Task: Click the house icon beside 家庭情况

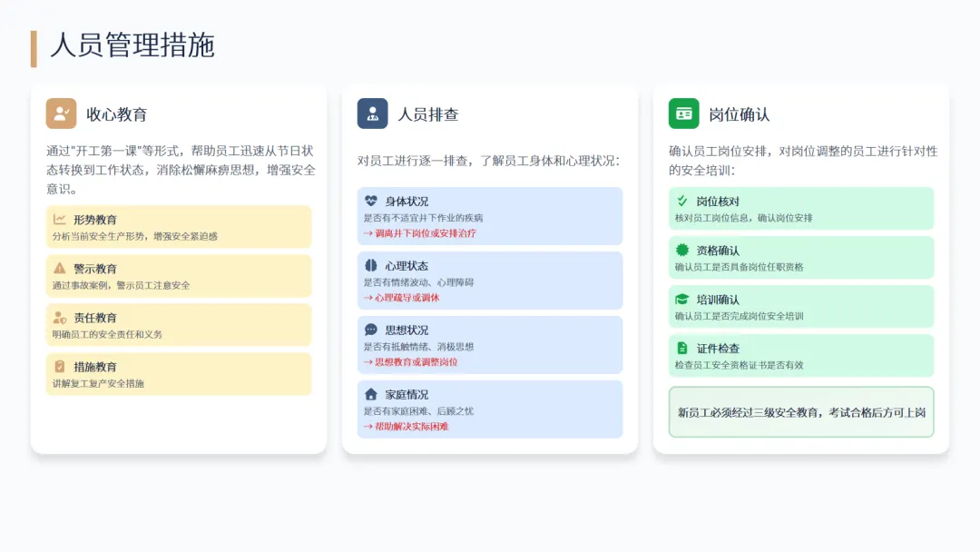Action: [x=370, y=394]
